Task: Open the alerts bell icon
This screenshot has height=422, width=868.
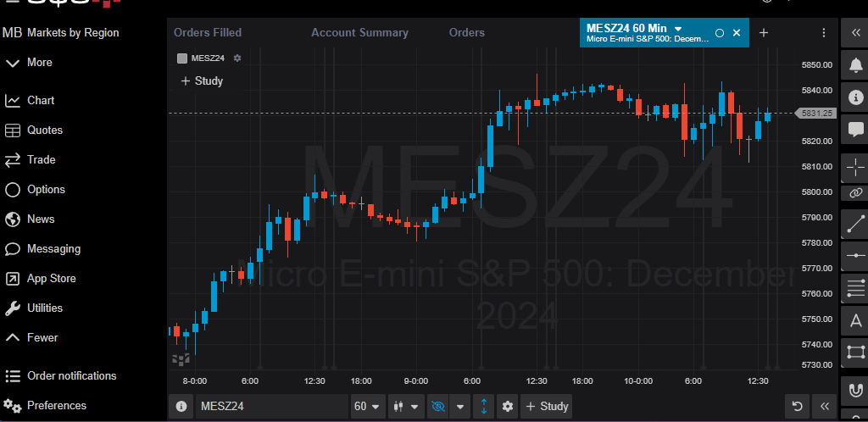Action: (x=855, y=64)
